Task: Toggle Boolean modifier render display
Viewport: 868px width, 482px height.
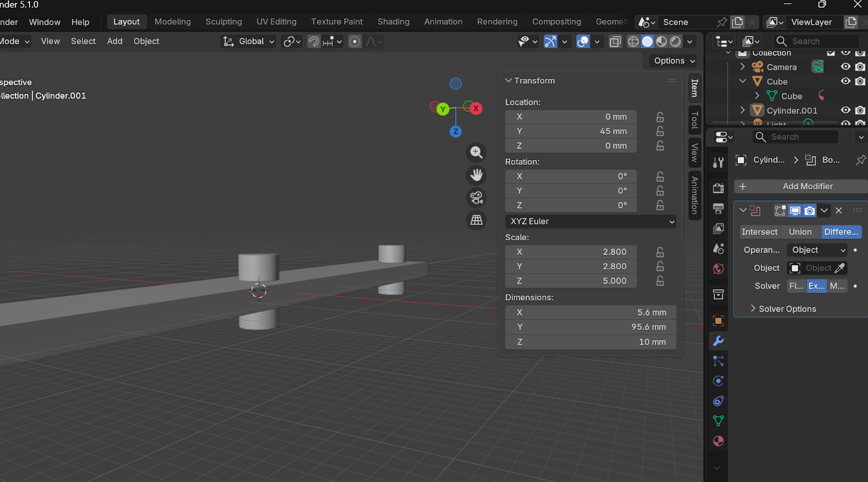Action: pos(809,211)
